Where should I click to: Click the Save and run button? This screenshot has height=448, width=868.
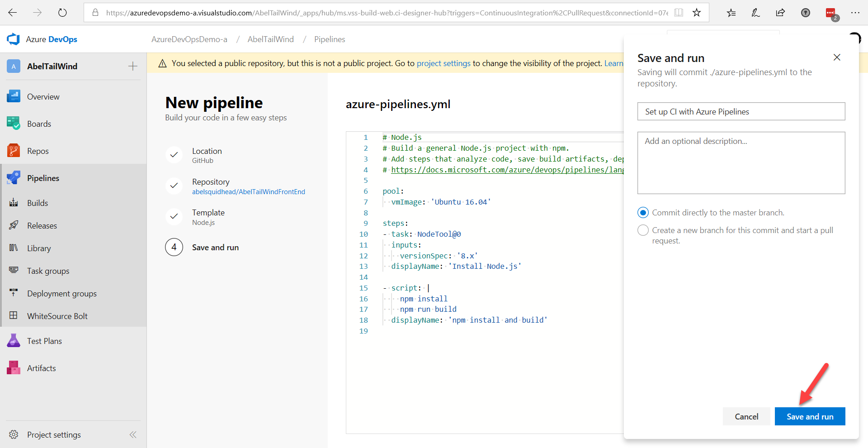810,416
